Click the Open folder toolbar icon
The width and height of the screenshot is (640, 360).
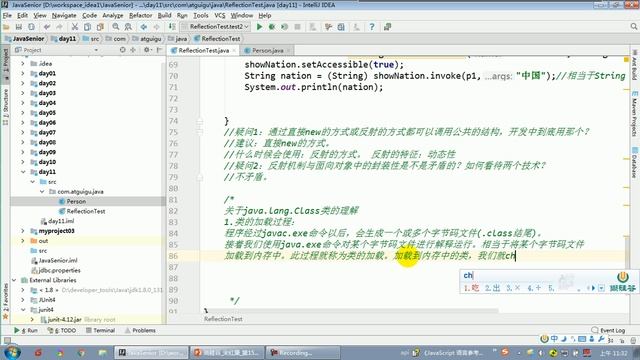tap(6, 27)
